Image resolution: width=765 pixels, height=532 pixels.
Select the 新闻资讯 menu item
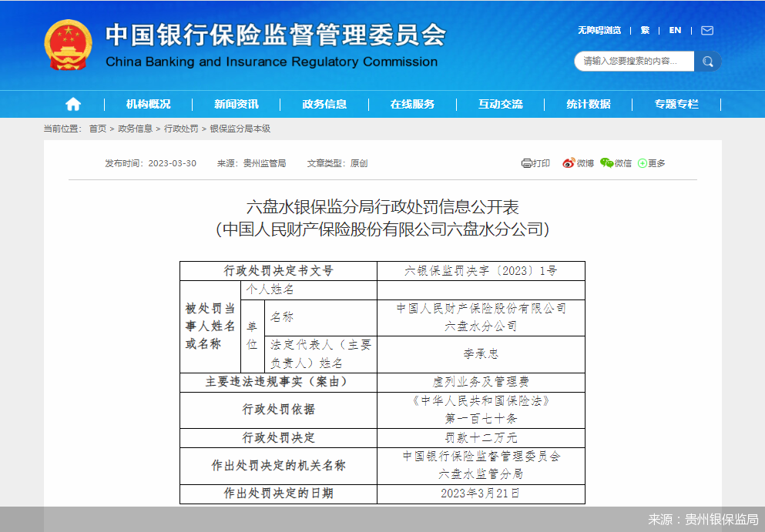[x=235, y=104]
